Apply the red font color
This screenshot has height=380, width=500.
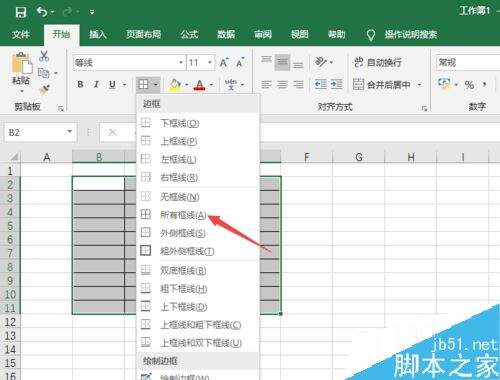coord(200,85)
